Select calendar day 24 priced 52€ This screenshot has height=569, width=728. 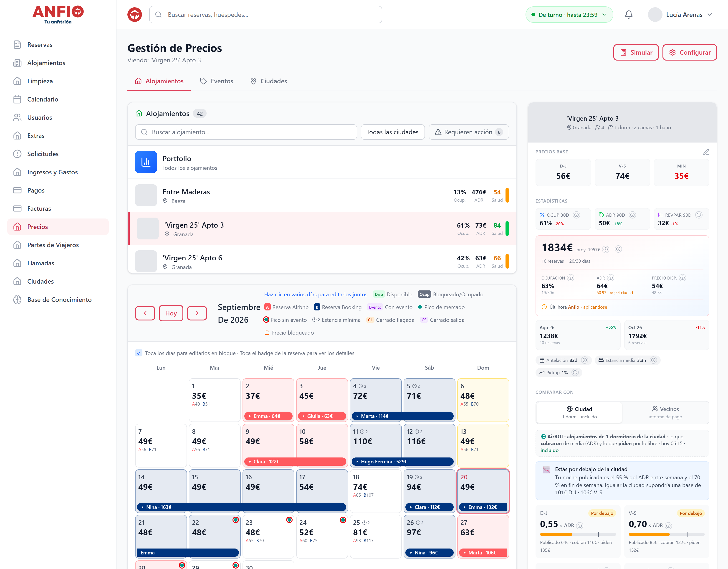322,537
